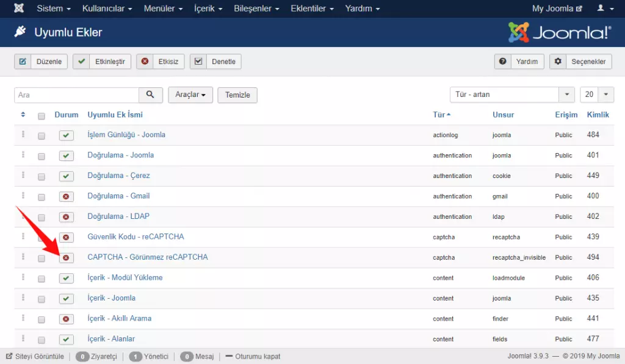Screen dimensions: 625x364
Task: Sort by Erişim column header
Action: tap(566, 115)
